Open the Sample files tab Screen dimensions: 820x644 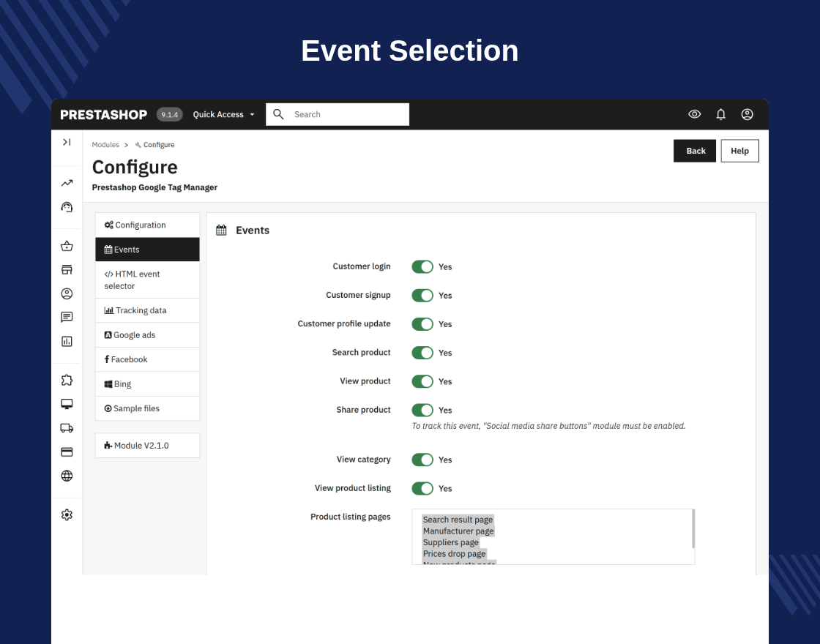click(x=147, y=408)
